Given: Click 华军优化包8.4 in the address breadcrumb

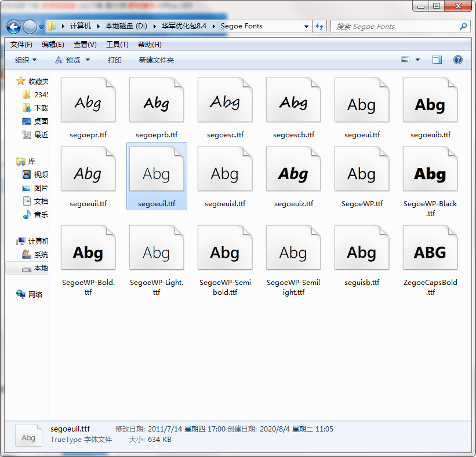Looking at the screenshot, I should tap(183, 26).
